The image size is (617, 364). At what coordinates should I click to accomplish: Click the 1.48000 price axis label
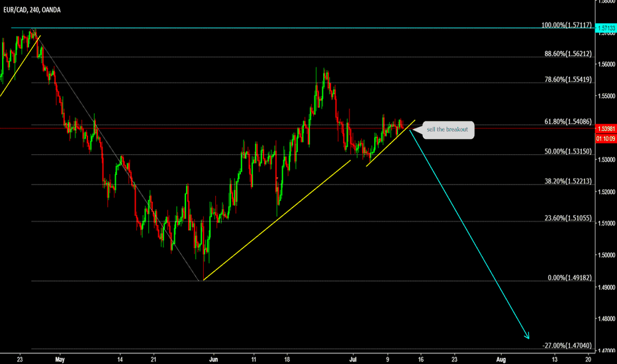coord(606,319)
